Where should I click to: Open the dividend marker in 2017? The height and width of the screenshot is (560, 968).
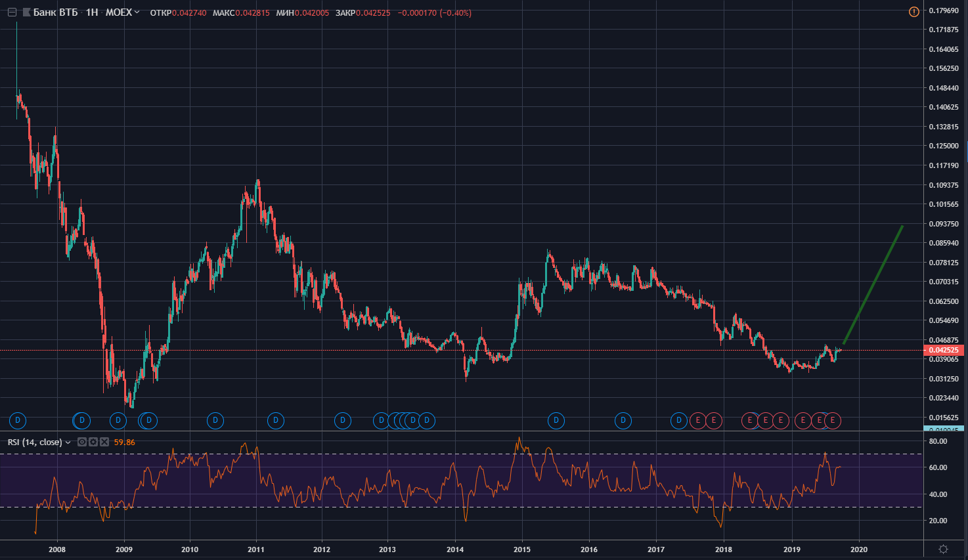679,420
